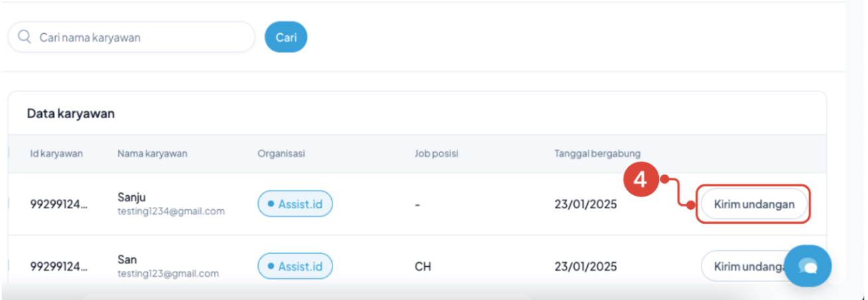
Task: Sort by Id karyawan column header
Action: 56,154
